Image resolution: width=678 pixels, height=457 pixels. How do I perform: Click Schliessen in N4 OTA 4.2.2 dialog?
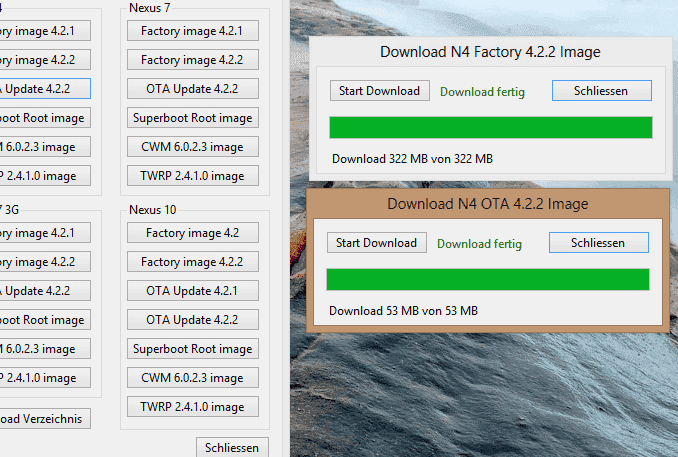point(598,243)
